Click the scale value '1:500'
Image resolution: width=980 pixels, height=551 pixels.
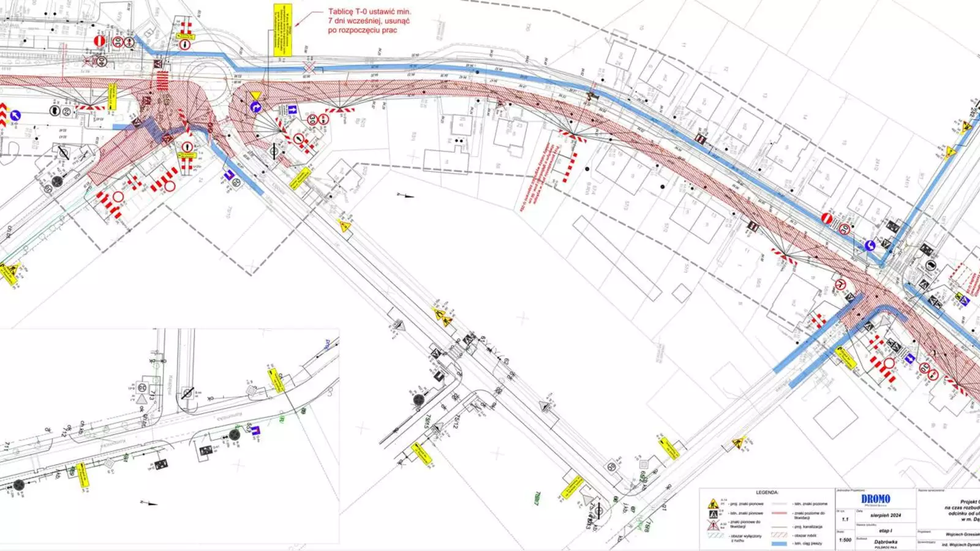pyautogui.click(x=845, y=540)
